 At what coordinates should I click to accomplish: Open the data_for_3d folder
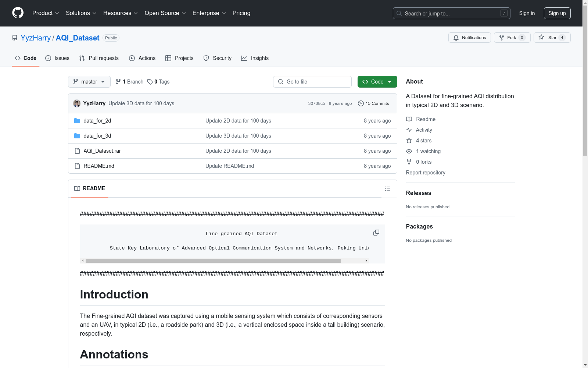97,136
